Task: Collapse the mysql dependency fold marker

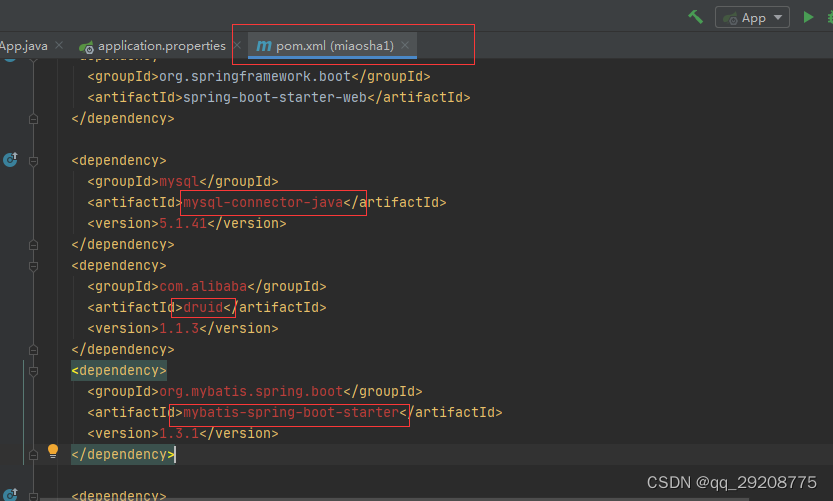Action: click(x=33, y=160)
